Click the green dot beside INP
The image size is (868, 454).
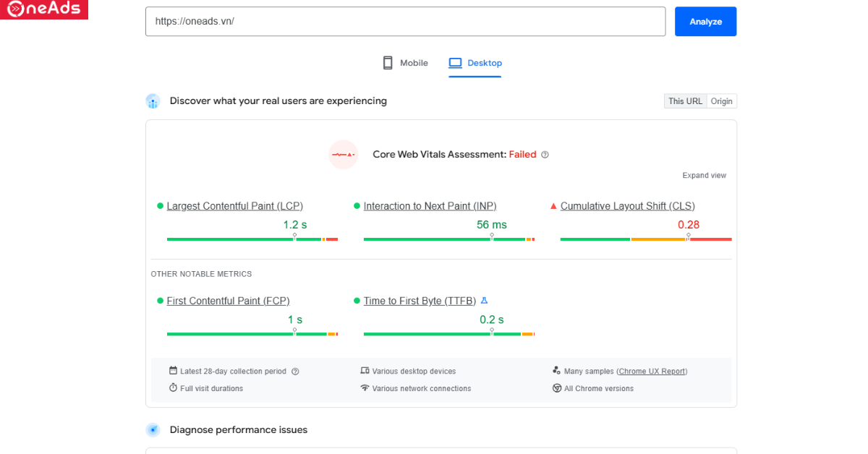[x=357, y=206]
